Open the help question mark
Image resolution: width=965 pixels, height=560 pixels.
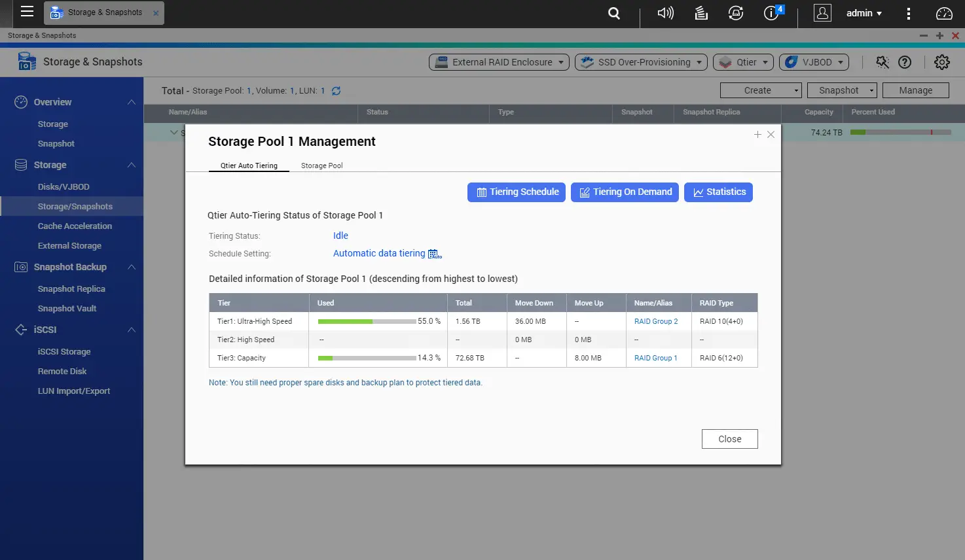point(904,62)
